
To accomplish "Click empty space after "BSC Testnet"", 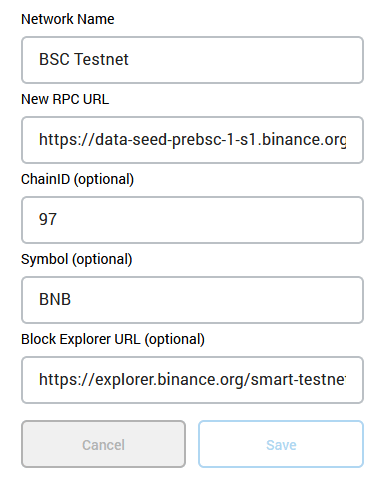I will [x=245, y=60].
